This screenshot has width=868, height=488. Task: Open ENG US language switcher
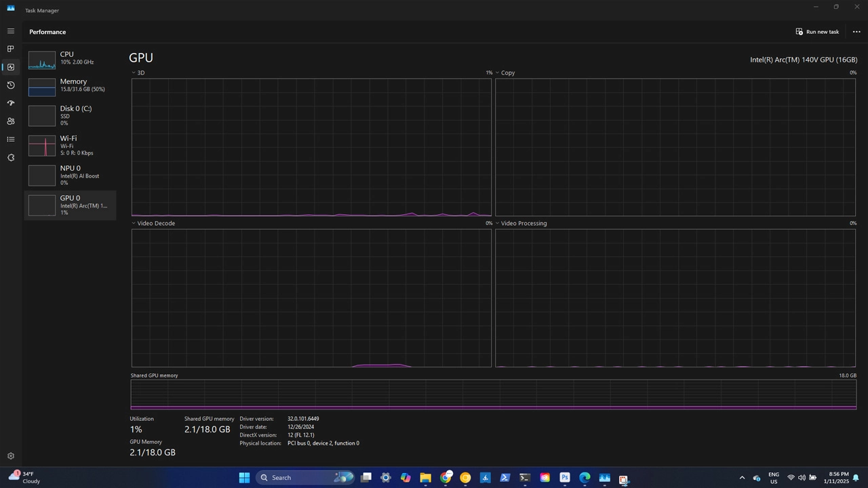coord(774,478)
